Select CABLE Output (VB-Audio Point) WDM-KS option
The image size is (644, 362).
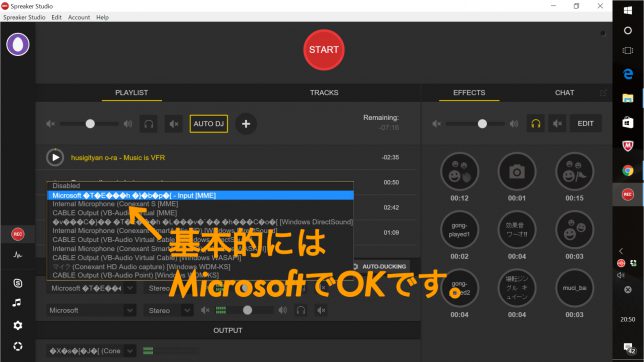click(200, 275)
